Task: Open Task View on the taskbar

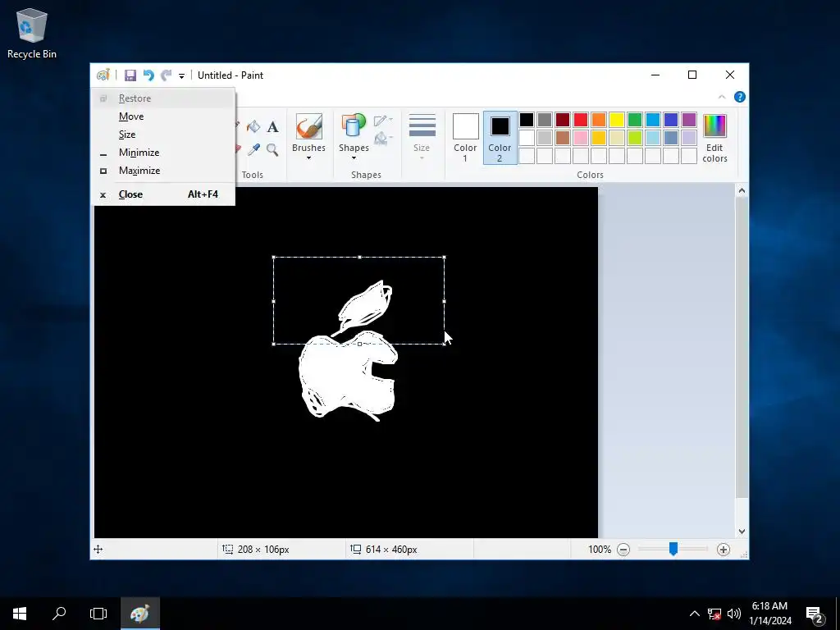Action: [98, 614]
